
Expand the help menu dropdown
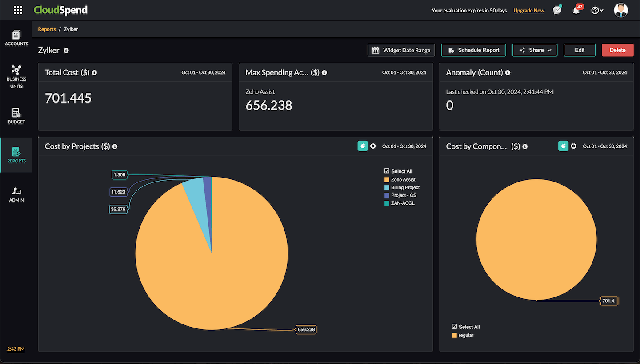pyautogui.click(x=597, y=11)
